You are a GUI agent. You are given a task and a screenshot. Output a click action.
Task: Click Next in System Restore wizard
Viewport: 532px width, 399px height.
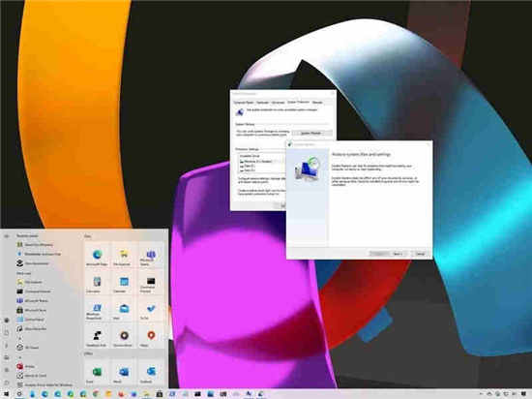pos(398,254)
